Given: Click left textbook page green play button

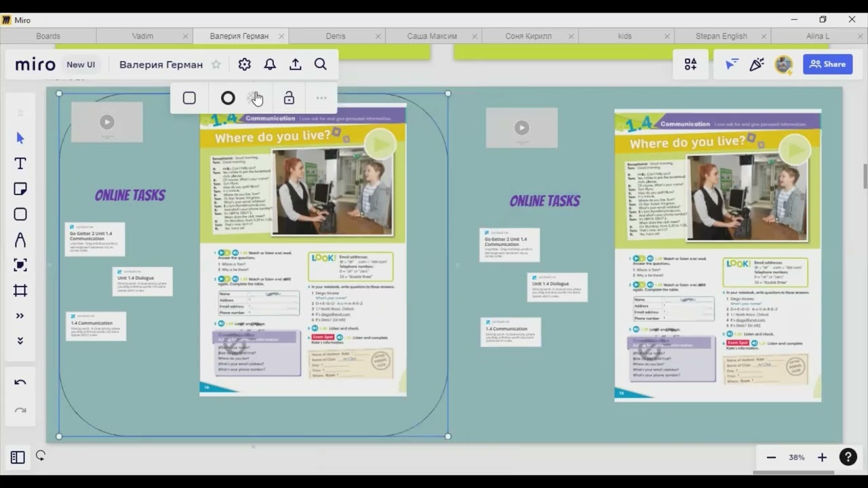Looking at the screenshot, I should (380, 144).
